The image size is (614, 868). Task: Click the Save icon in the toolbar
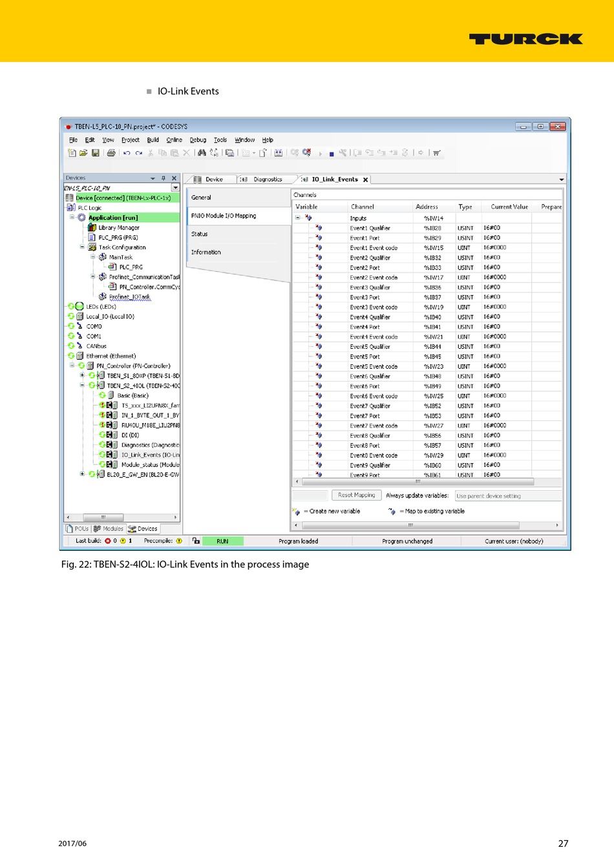coord(96,153)
